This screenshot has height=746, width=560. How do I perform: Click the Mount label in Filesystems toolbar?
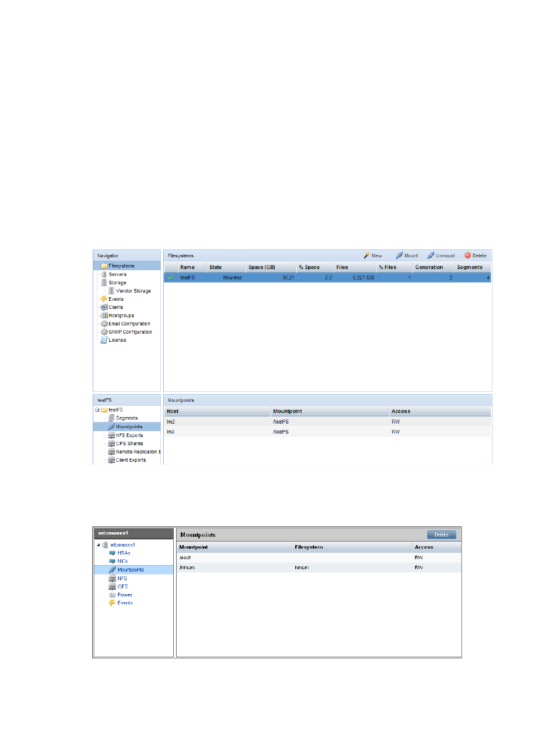pyautogui.click(x=411, y=256)
